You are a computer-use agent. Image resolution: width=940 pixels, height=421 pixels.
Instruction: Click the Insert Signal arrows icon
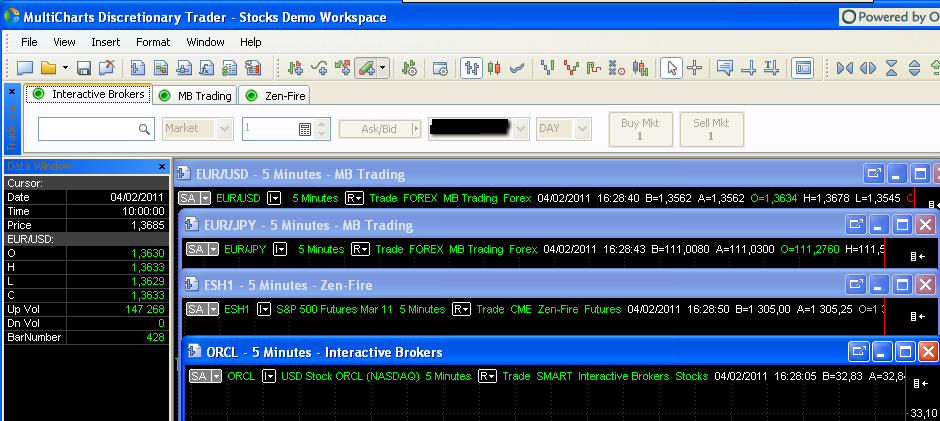(342, 68)
